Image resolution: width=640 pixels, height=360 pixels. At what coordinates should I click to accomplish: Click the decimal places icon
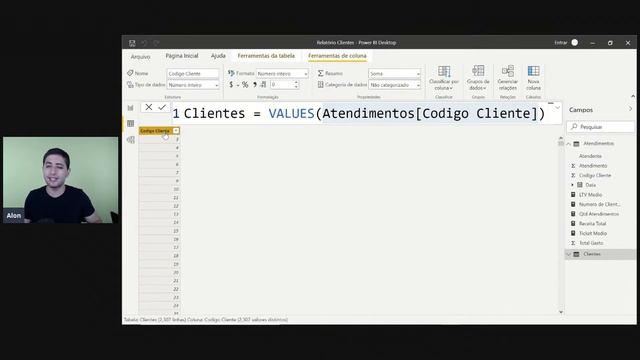point(263,84)
